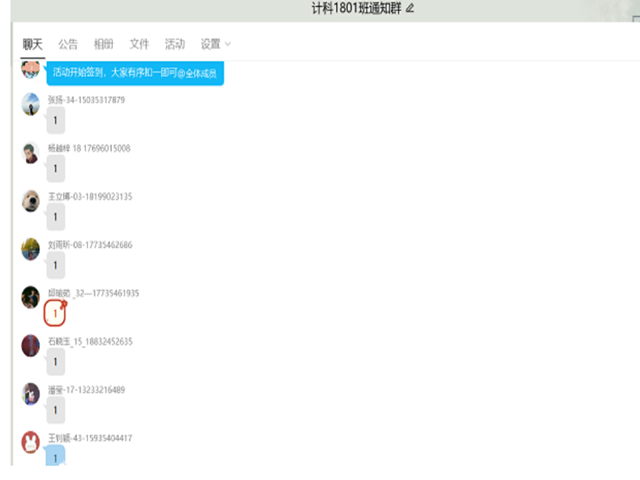Click the nickname ending 43-15935404417
This screenshot has width=640, height=480.
(90, 438)
